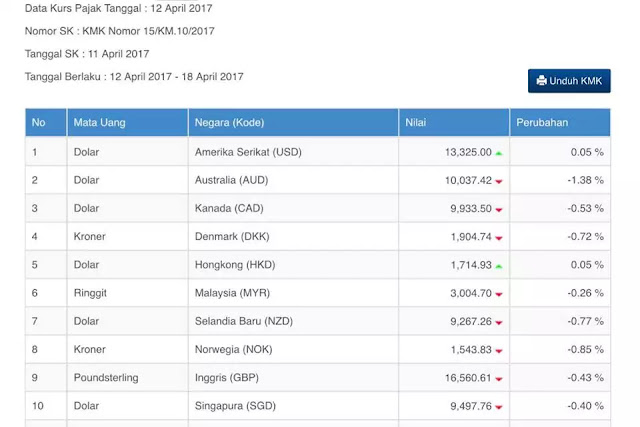Click the value 9,933.50
640x427 pixels.
(x=471, y=209)
